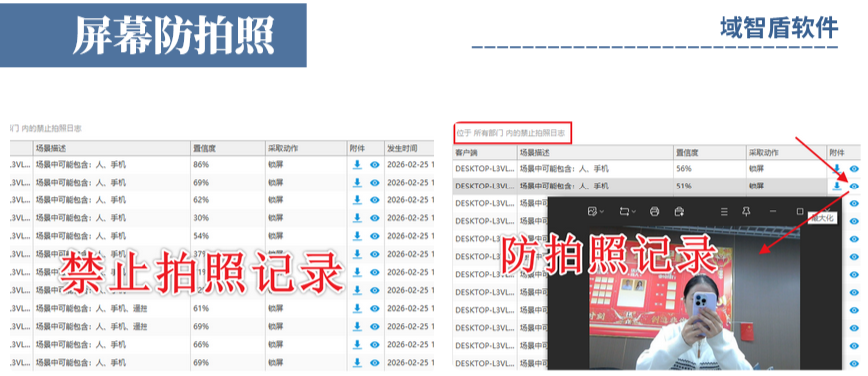
Task: Select the 66% confidence cell
Action: 228,345
